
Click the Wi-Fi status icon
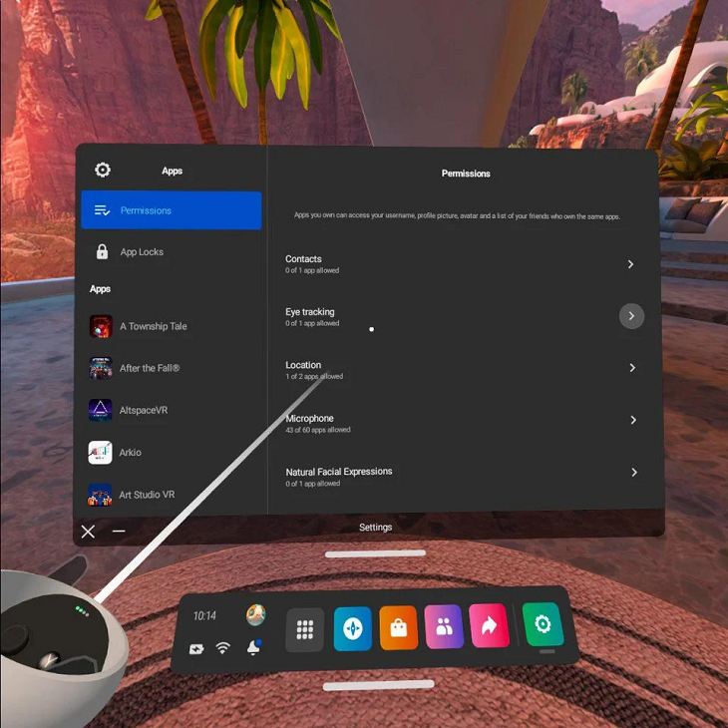(223, 648)
